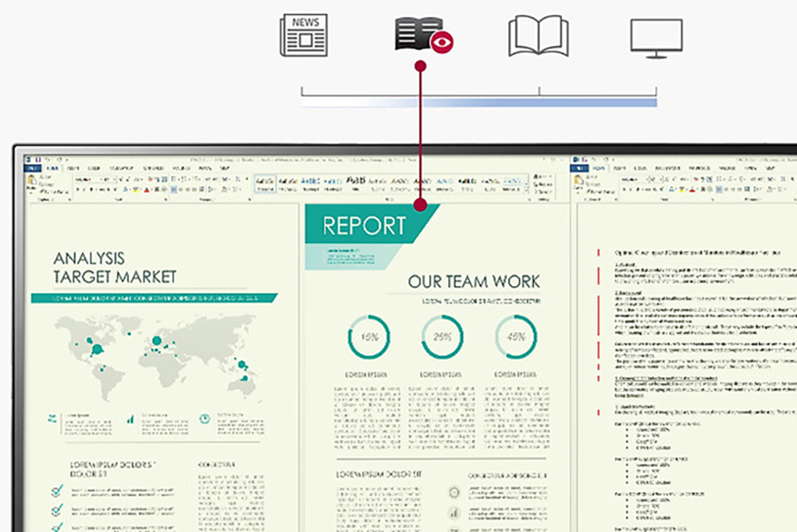The width and height of the screenshot is (797, 532).
Task: Click the blue gradient bar under the scale
Action: pos(479,103)
